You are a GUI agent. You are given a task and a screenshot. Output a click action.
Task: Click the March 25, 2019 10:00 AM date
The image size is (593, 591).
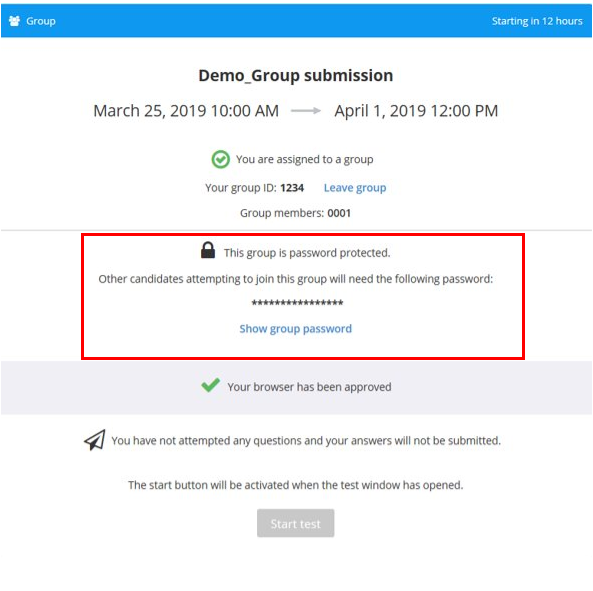[186, 111]
